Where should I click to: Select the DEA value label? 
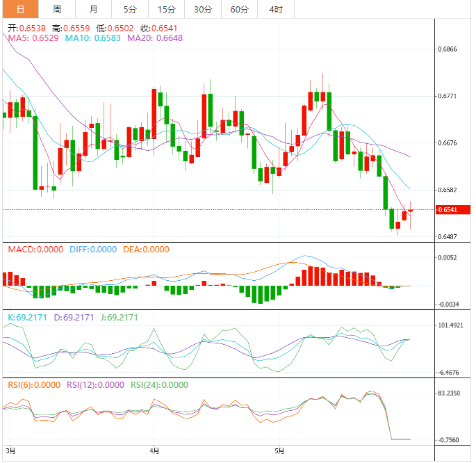pyautogui.click(x=149, y=250)
